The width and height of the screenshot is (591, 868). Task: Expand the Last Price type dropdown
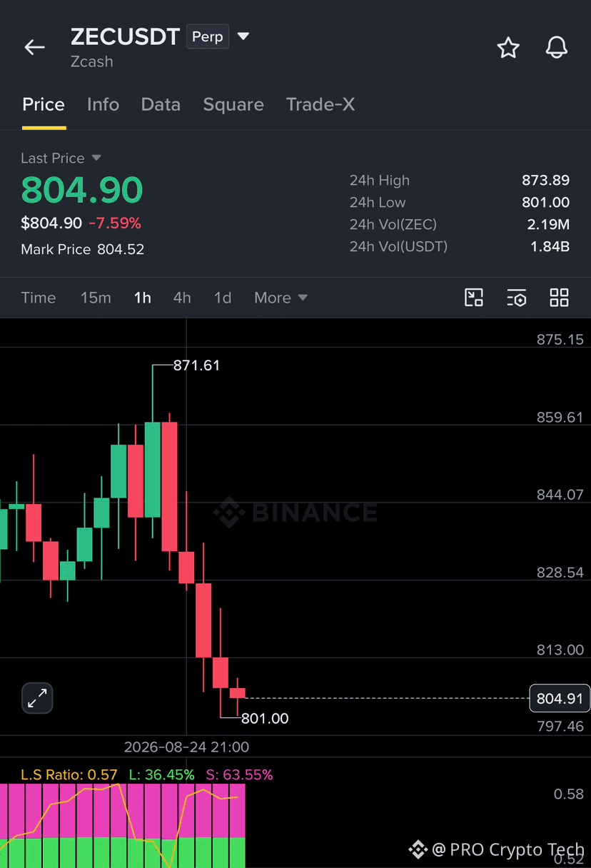click(96, 158)
